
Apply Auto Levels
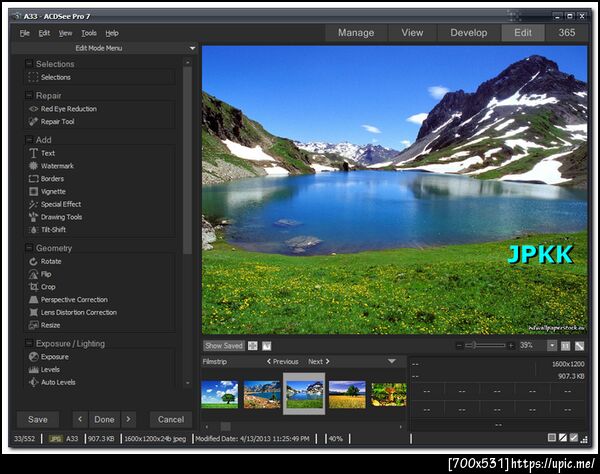52,382
